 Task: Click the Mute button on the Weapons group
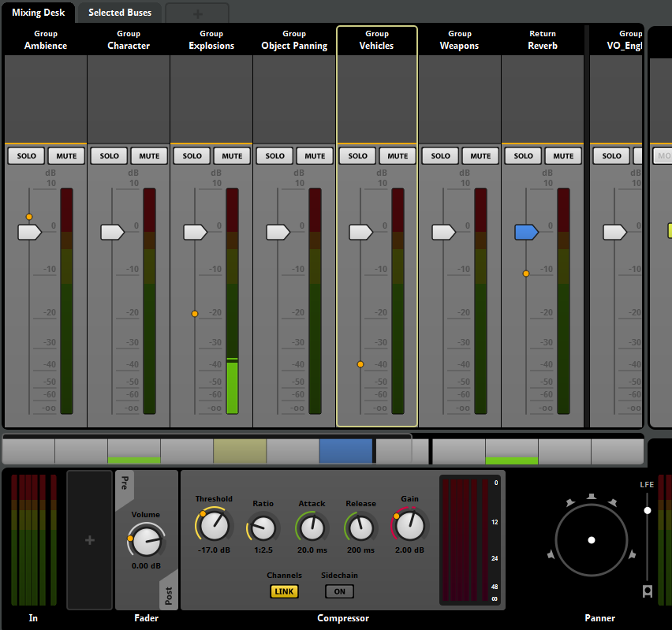[480, 156]
